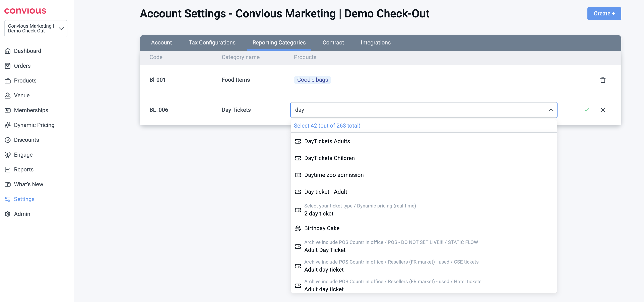Open Dynamic Pricing from the sidebar

[x=34, y=125]
